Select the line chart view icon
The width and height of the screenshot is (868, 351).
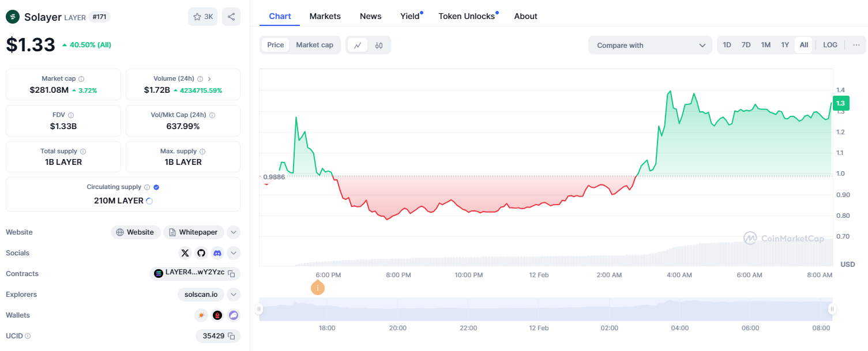click(358, 45)
